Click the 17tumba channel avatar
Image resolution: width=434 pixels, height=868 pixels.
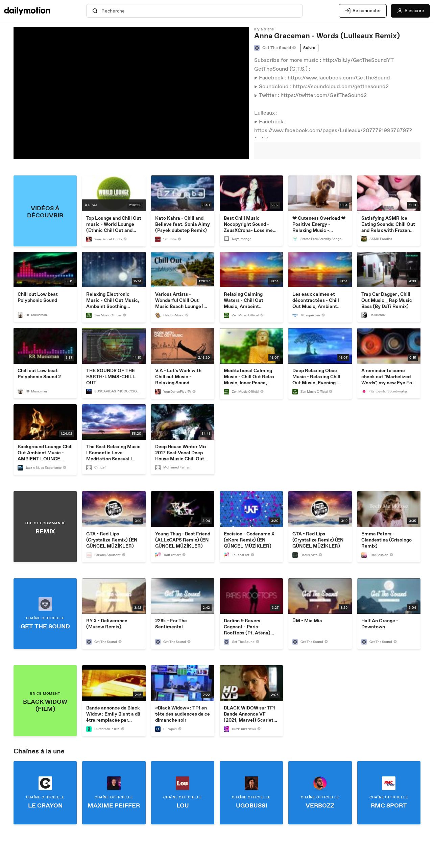158,239
